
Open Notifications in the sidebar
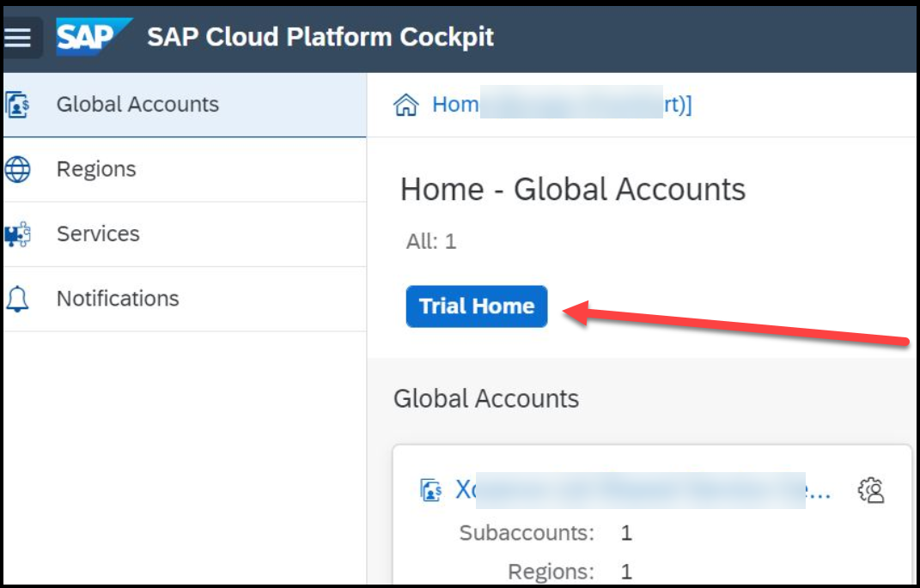(x=184, y=299)
